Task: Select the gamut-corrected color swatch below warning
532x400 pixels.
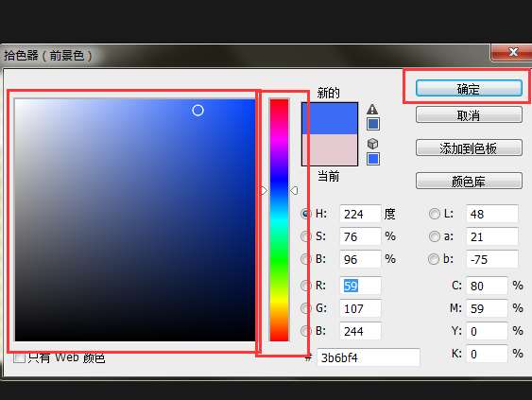Action: click(x=373, y=124)
